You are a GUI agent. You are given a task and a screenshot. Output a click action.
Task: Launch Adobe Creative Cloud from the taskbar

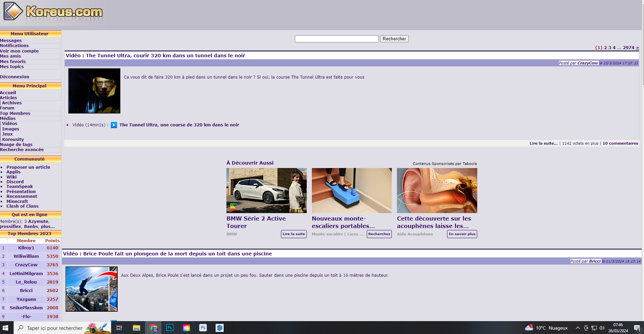click(x=186, y=328)
